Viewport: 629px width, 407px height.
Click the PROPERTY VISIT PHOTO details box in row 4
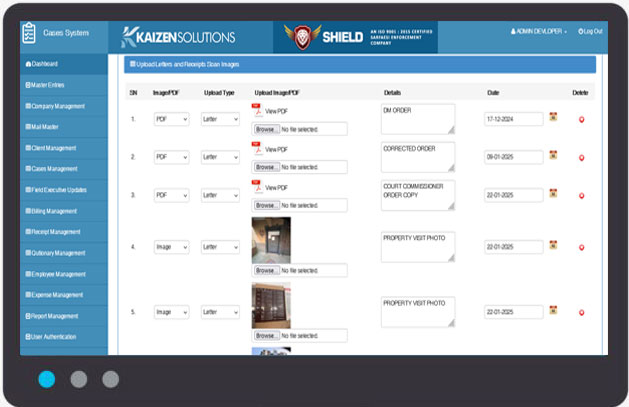(418, 247)
